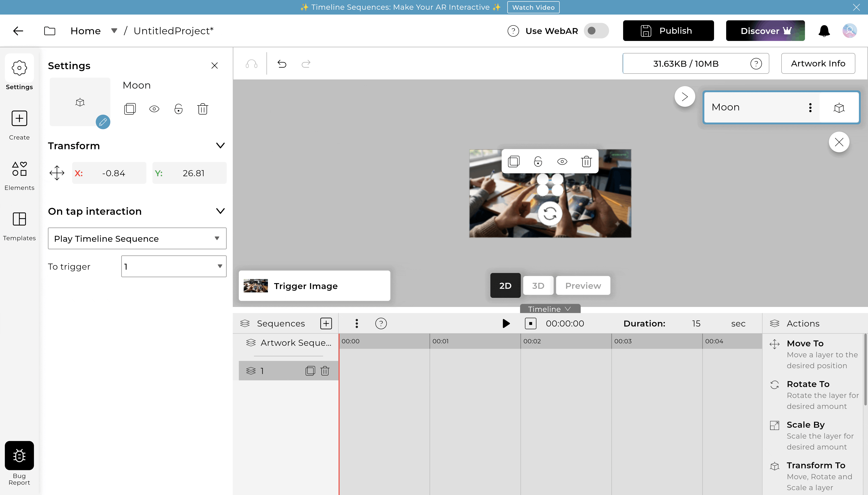Toggle layer visibility in canvas toolbar
This screenshot has height=495, width=868.
[562, 161]
